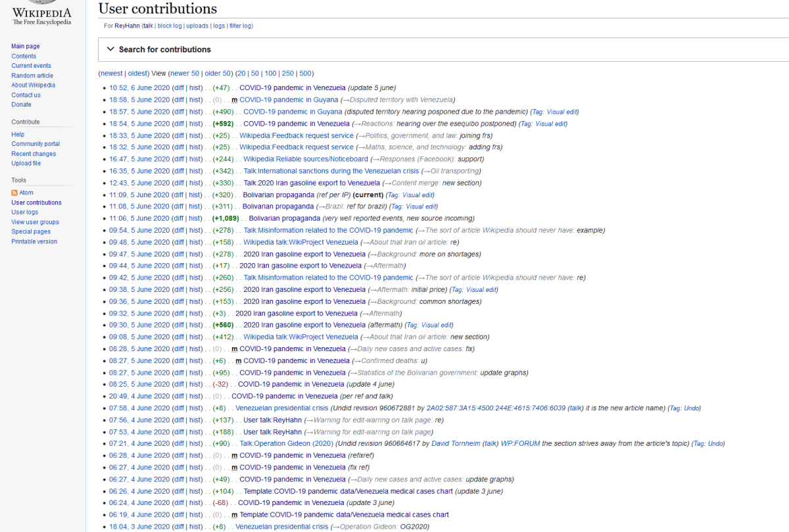View Recent changes

34,154
